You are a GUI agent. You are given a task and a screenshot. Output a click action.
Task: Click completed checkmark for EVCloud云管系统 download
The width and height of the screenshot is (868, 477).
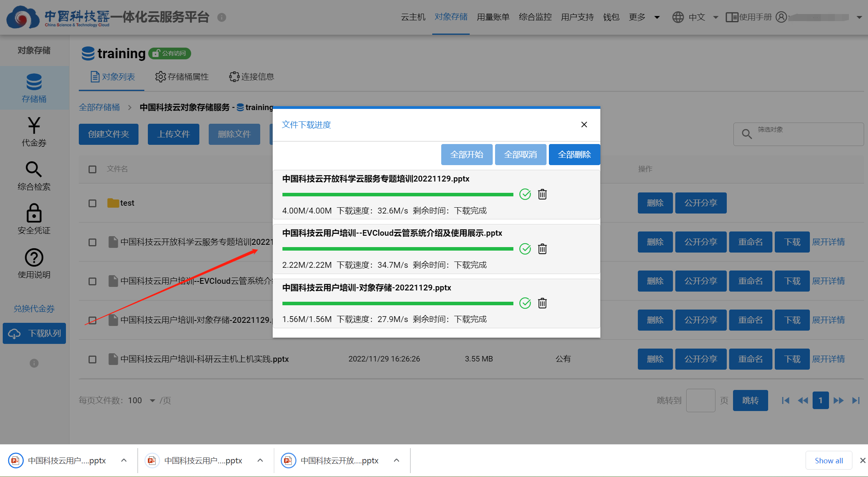[x=525, y=249]
